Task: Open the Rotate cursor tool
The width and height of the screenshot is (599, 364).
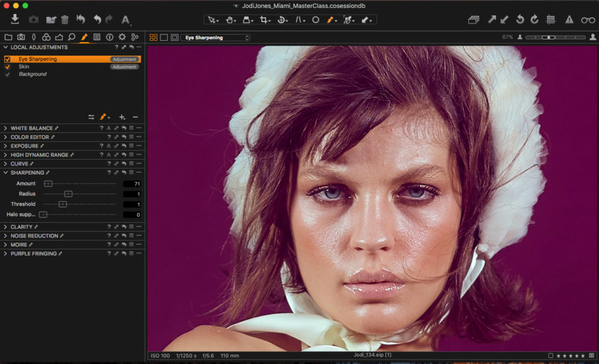Action: pyautogui.click(x=281, y=20)
